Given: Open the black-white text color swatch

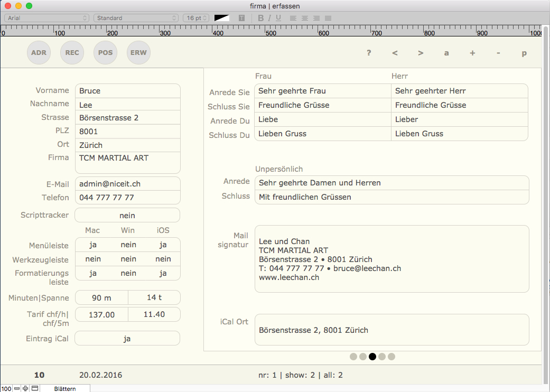Looking at the screenshot, I should (222, 18).
